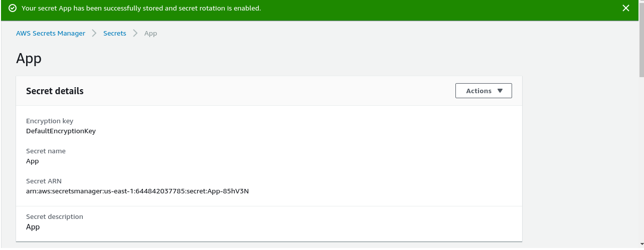Click the App value under Secret name
This screenshot has width=644, height=250.
tap(33, 161)
